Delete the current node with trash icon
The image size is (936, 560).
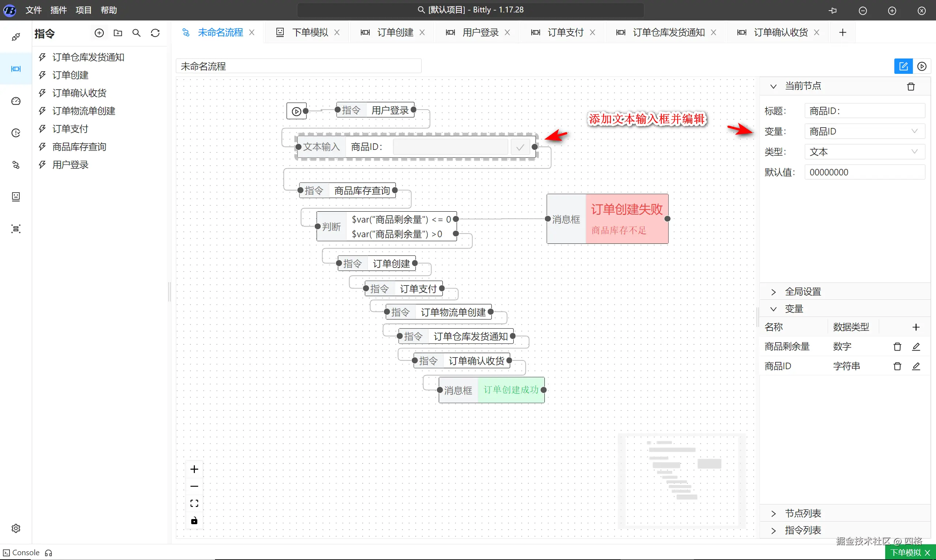click(911, 87)
